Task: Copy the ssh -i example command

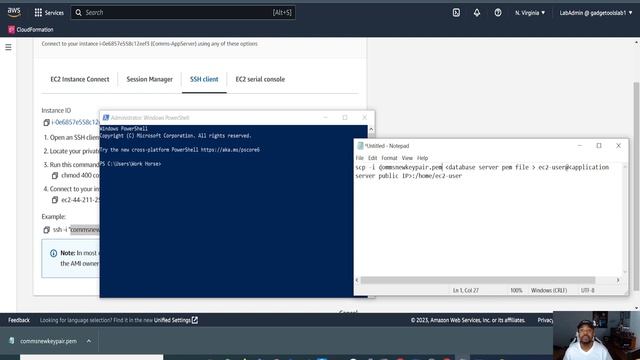Action: pyautogui.click(x=46, y=230)
